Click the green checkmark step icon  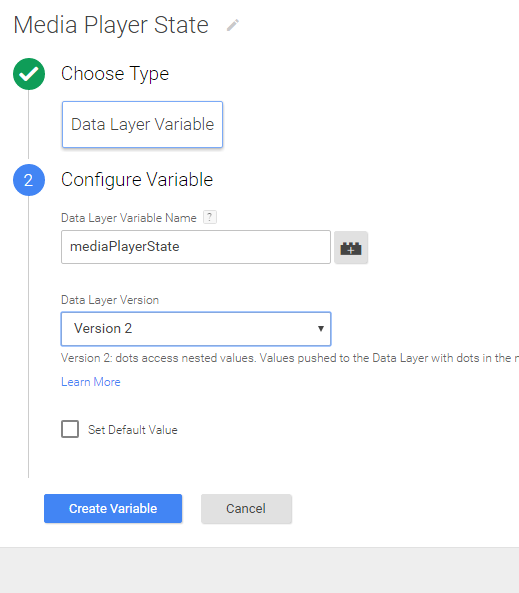[x=29, y=74]
